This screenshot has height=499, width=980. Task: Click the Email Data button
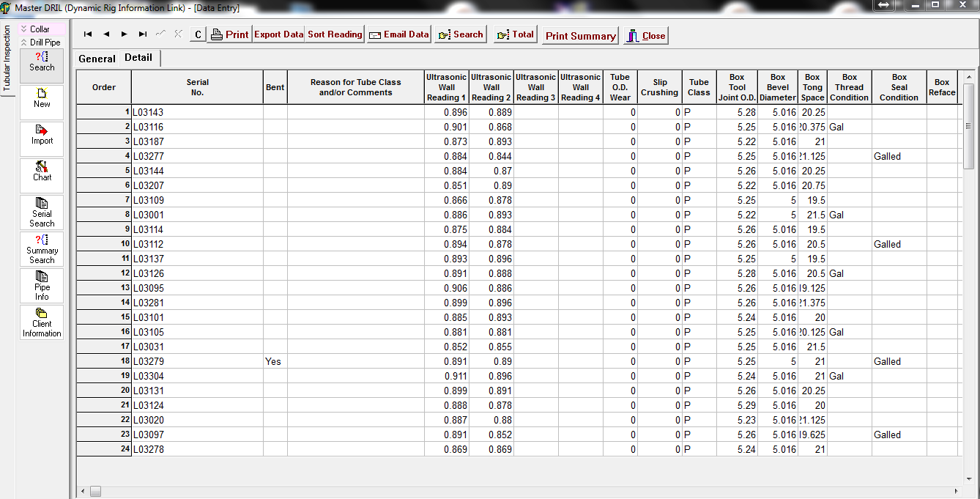pos(398,34)
